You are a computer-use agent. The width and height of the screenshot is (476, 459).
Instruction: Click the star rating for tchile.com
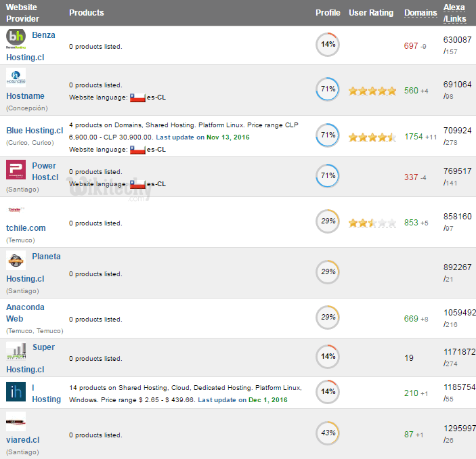(372, 223)
